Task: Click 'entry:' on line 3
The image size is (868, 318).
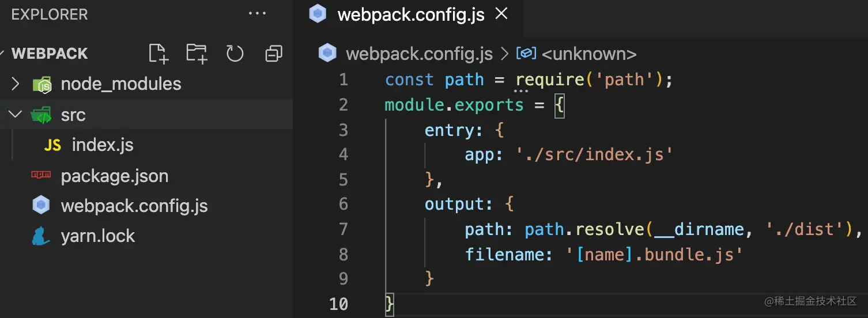Action: [x=454, y=131]
